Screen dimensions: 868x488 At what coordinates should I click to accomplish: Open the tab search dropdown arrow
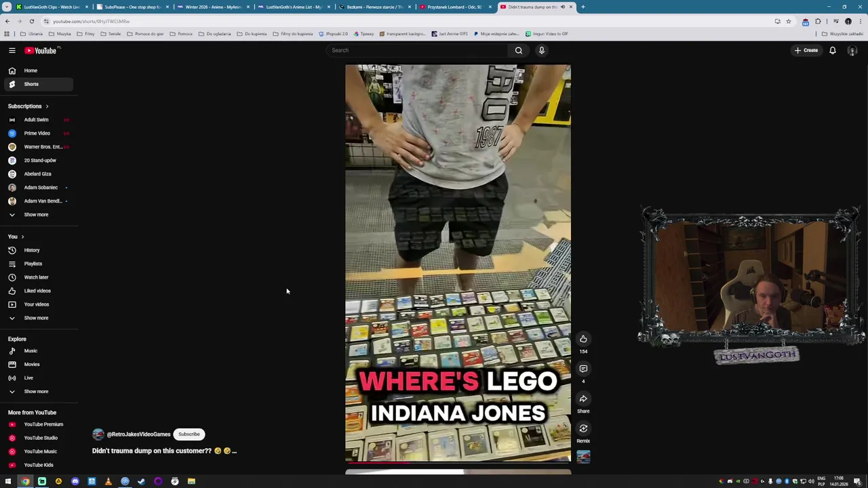point(7,7)
